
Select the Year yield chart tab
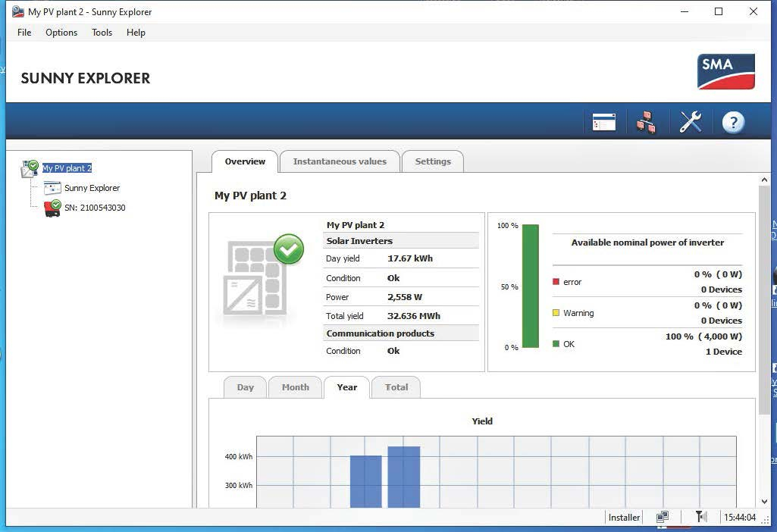pos(347,387)
